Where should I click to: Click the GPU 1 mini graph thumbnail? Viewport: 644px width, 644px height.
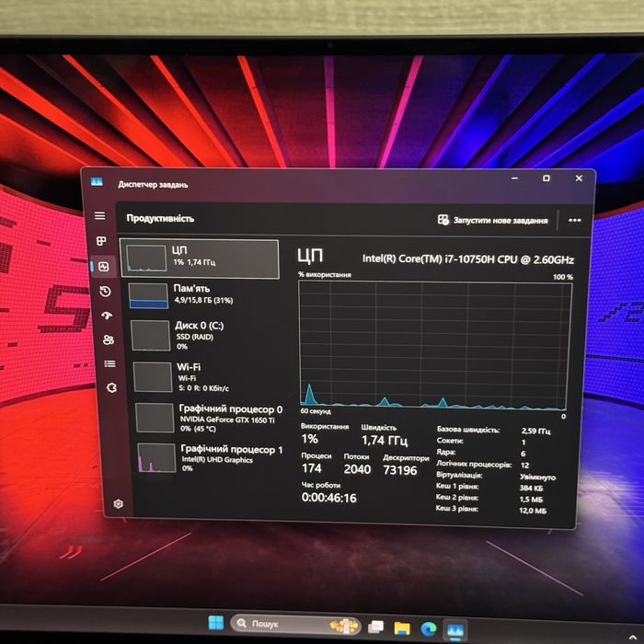(x=156, y=457)
